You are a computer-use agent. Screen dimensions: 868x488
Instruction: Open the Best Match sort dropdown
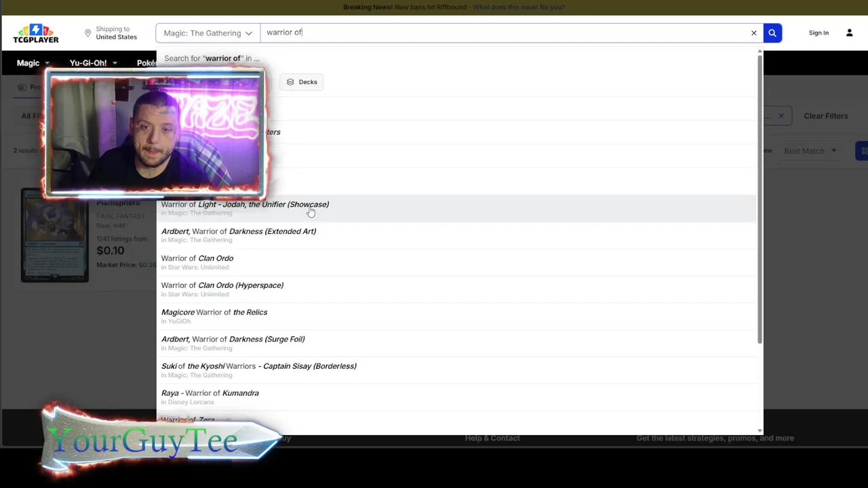click(x=810, y=151)
